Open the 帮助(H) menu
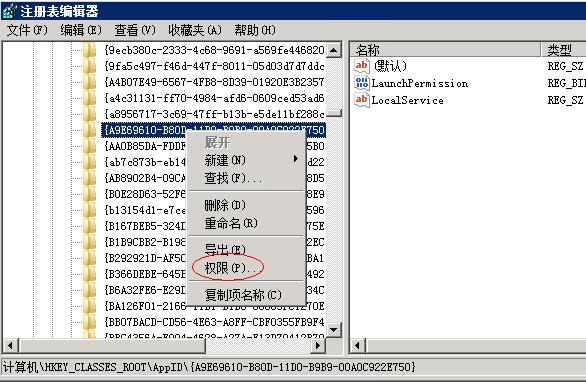The height and width of the screenshot is (382, 586). point(255,30)
